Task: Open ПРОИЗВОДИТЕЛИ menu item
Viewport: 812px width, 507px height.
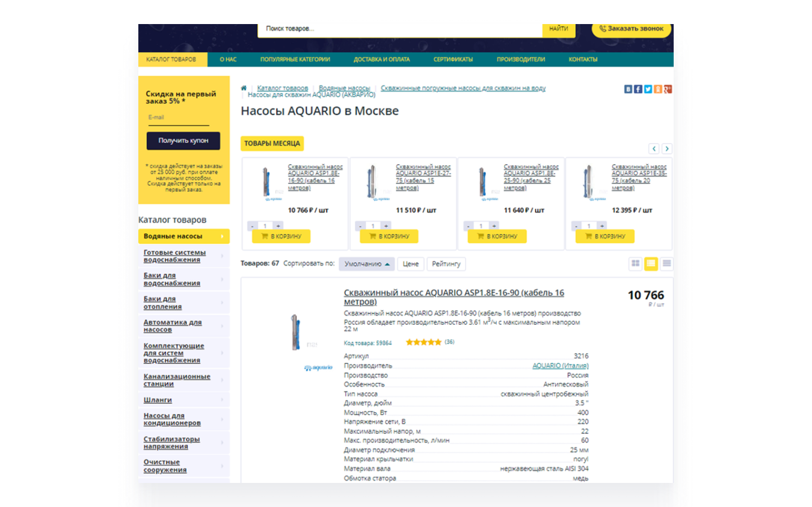Action: click(x=521, y=60)
